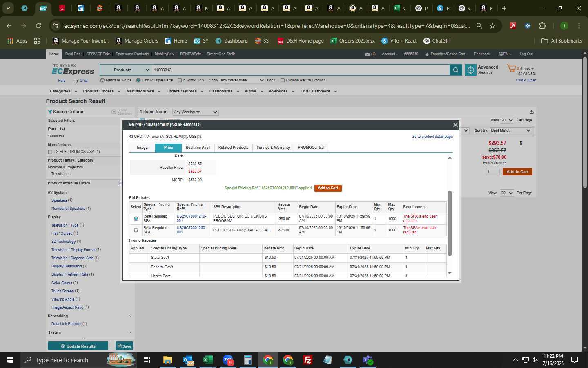Screen dimensions: 588x368
Task: Open top View 20 per page dropdown
Action: (507, 120)
